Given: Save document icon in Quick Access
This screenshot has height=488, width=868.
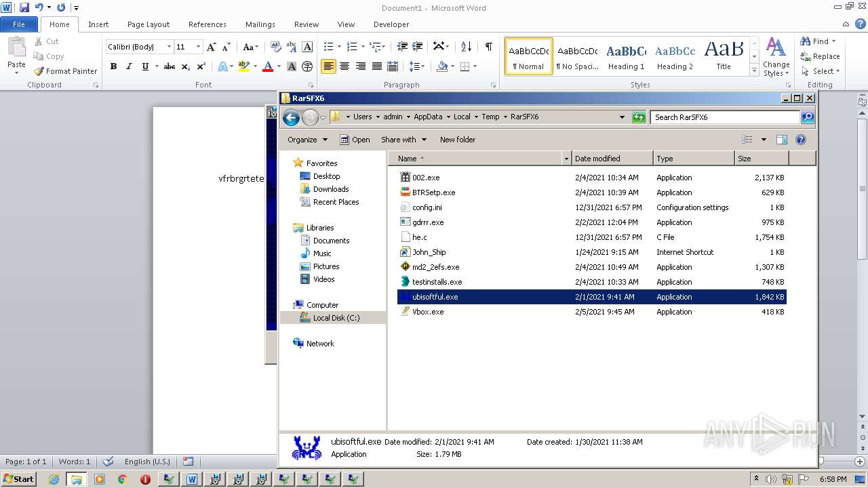Looking at the screenshot, I should point(24,7).
